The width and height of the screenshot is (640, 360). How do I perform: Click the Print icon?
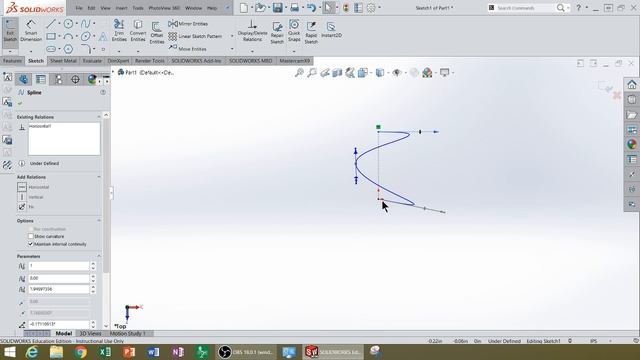click(294, 8)
